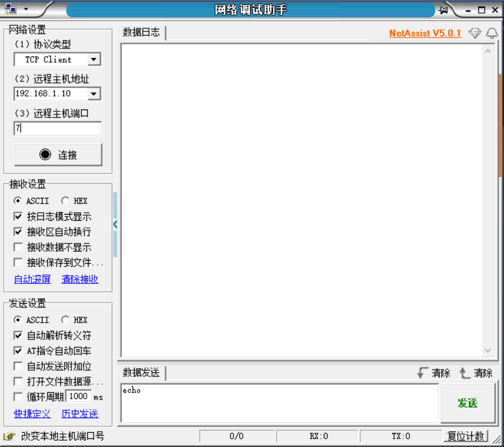Click the pin icon left of the window controls
Screen dimensions: 504x447
[x=442, y=10]
